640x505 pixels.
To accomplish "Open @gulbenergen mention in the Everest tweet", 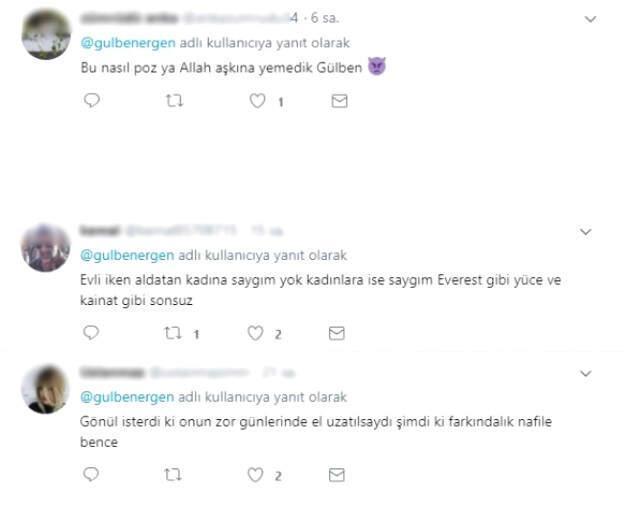I will point(127,256).
